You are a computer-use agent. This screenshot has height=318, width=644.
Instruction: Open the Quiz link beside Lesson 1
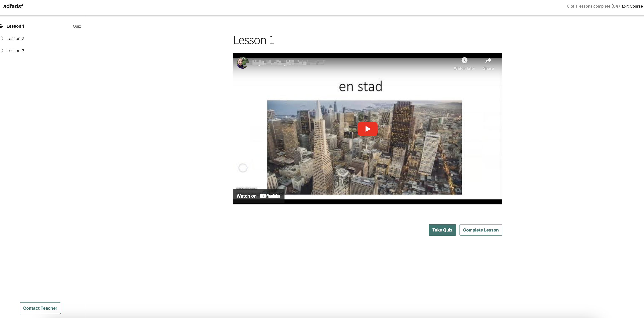coord(77,26)
